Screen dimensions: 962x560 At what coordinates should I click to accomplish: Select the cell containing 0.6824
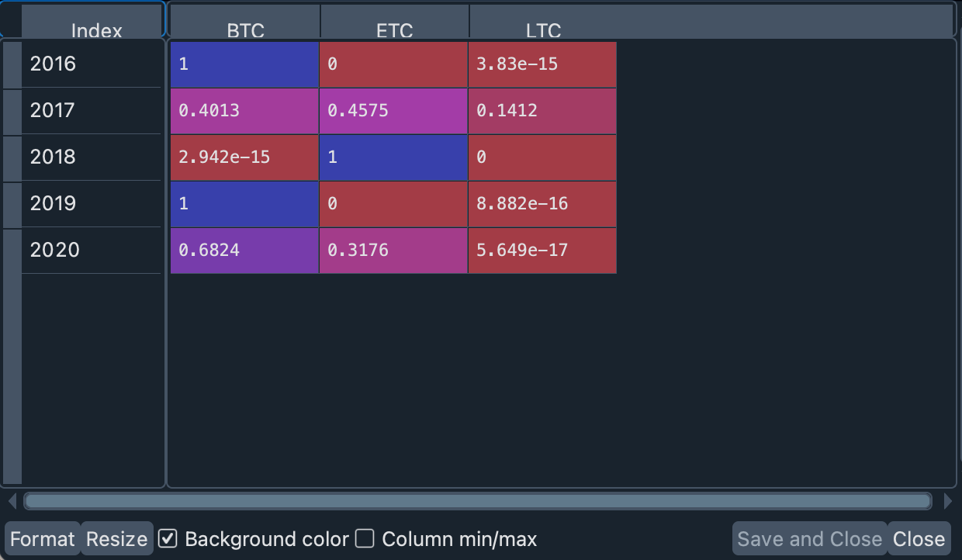[x=244, y=251]
